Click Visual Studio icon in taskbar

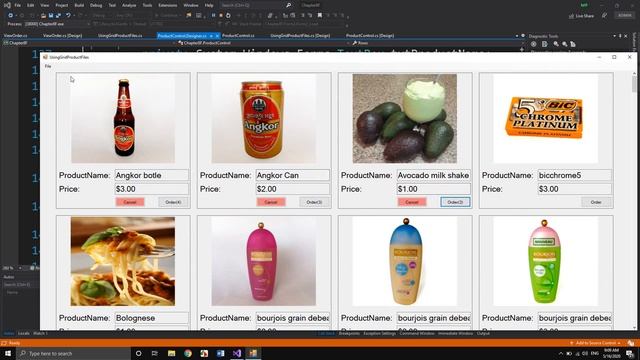(x=237, y=353)
